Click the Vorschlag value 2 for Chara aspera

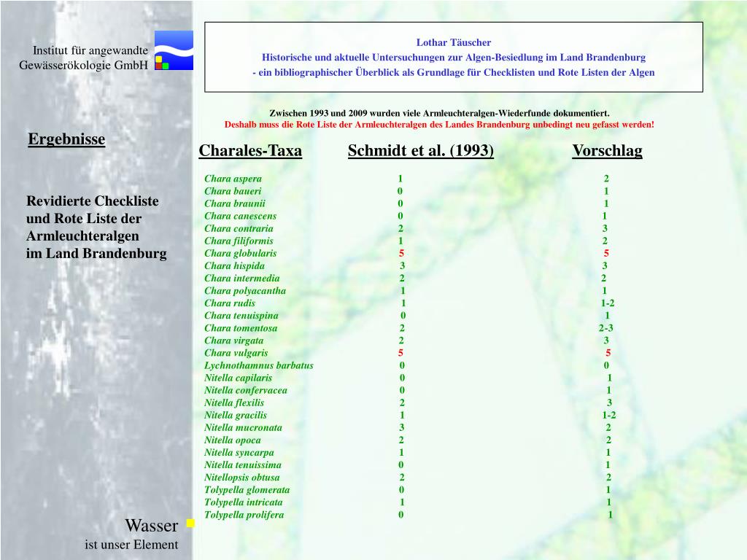point(606,179)
